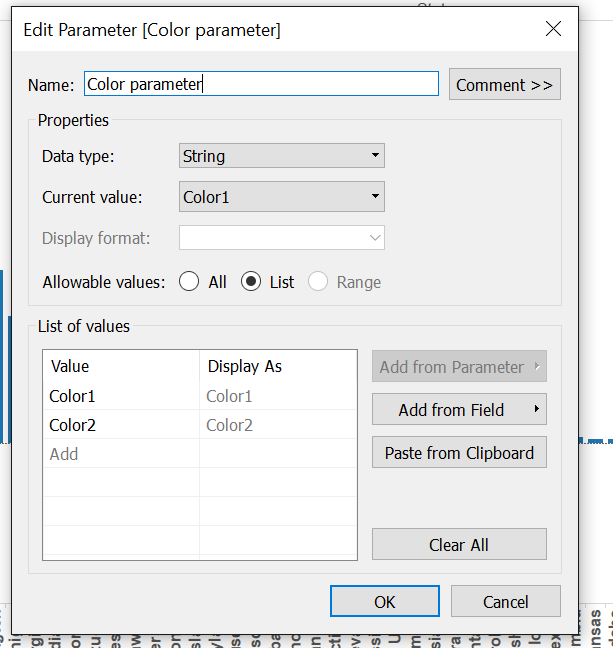Confirm the parameter with OK

click(x=385, y=602)
